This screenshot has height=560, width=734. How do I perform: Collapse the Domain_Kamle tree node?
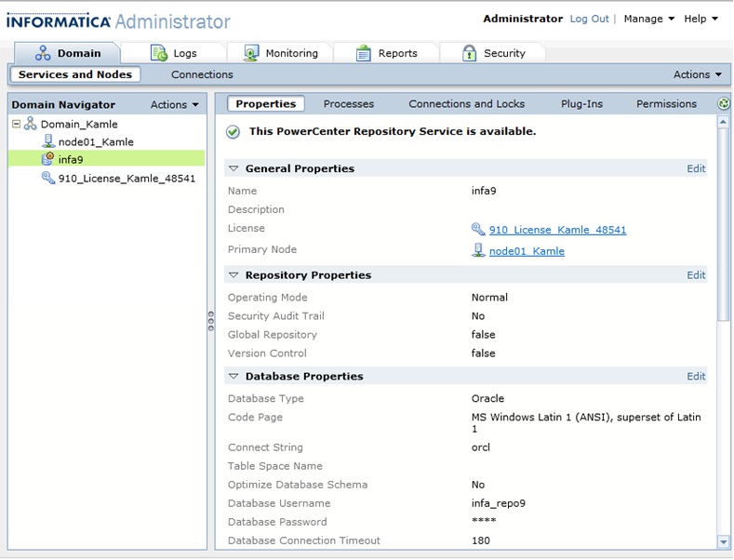pos(17,124)
